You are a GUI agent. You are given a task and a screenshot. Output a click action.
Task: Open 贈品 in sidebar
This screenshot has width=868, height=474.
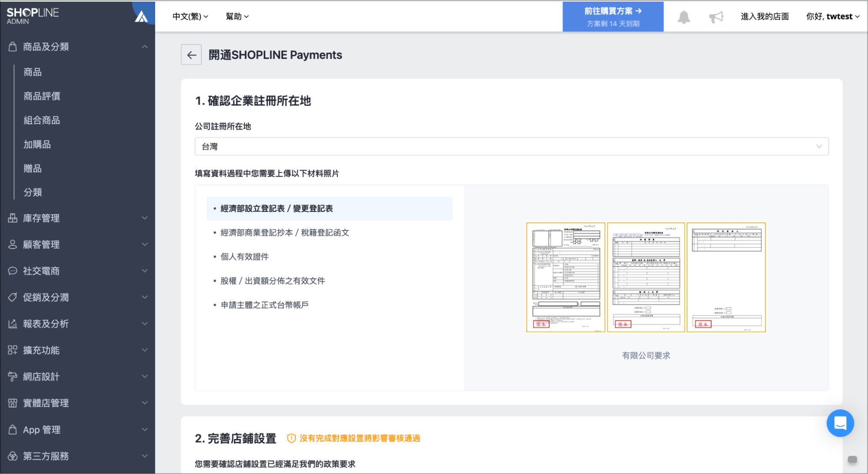pos(33,168)
